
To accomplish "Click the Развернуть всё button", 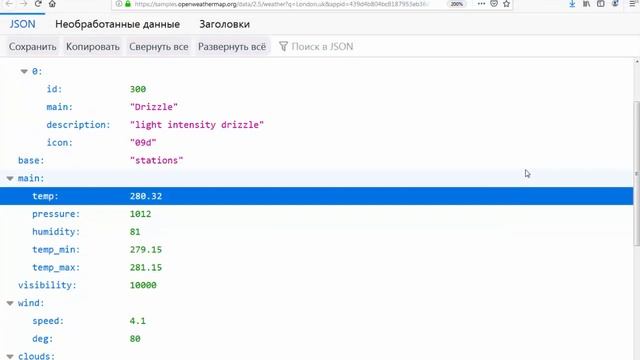I will pos(232,47).
